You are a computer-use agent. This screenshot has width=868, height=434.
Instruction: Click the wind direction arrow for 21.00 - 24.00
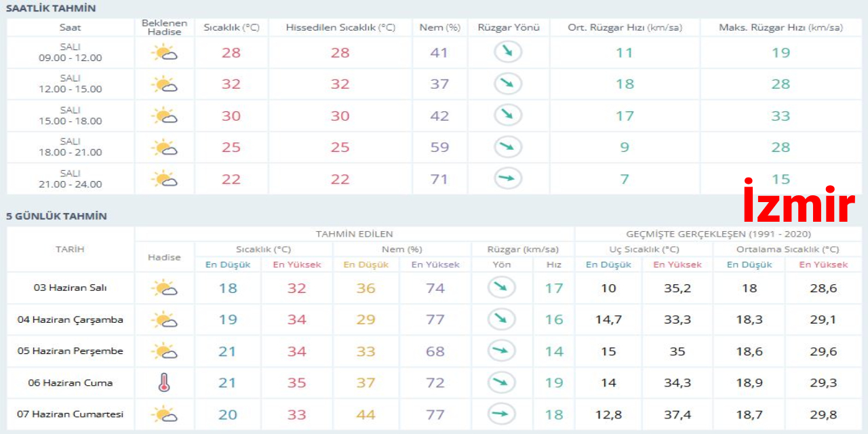[x=508, y=179]
